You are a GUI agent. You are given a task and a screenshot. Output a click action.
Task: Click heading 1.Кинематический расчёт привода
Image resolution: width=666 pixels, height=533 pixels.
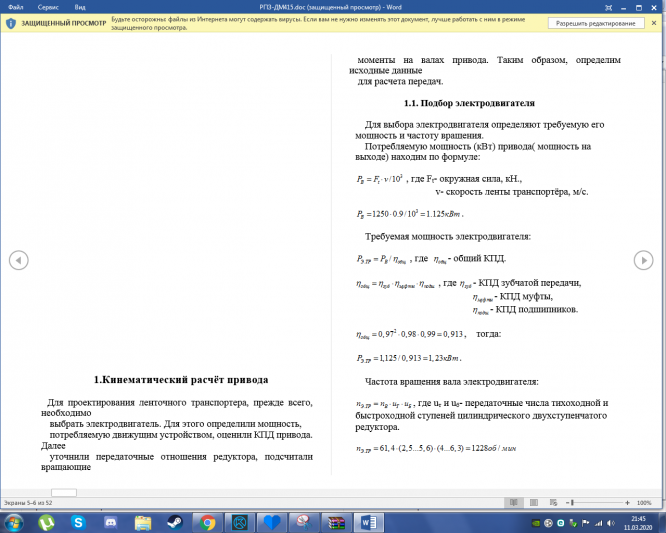181,380
